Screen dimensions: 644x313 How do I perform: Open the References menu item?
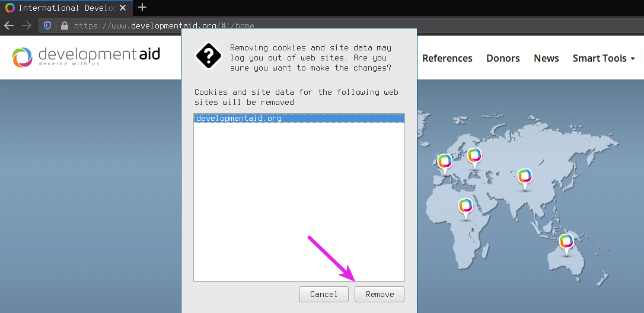447,58
